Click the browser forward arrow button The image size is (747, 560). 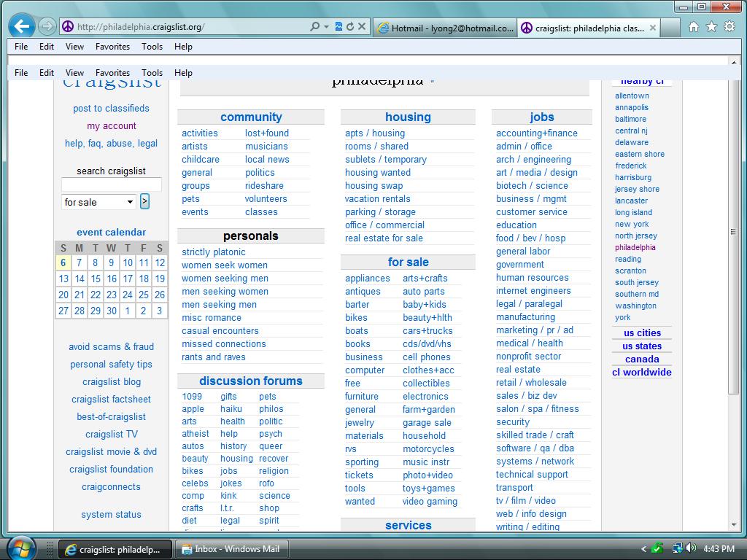tap(47, 26)
